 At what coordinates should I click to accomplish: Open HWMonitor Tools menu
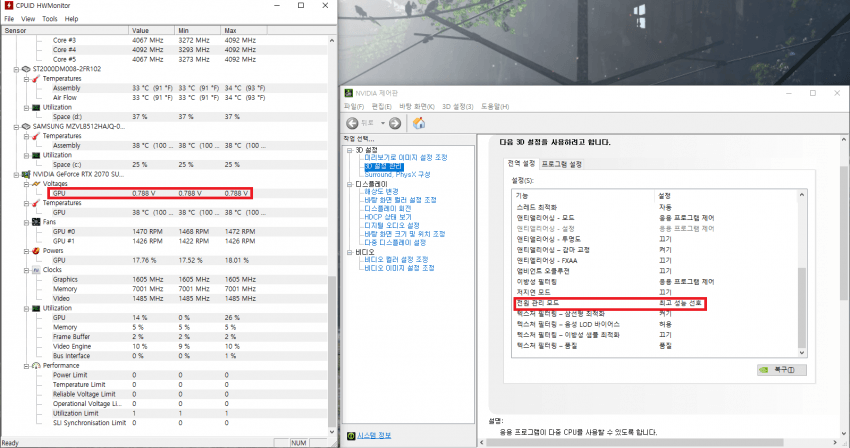(50, 18)
